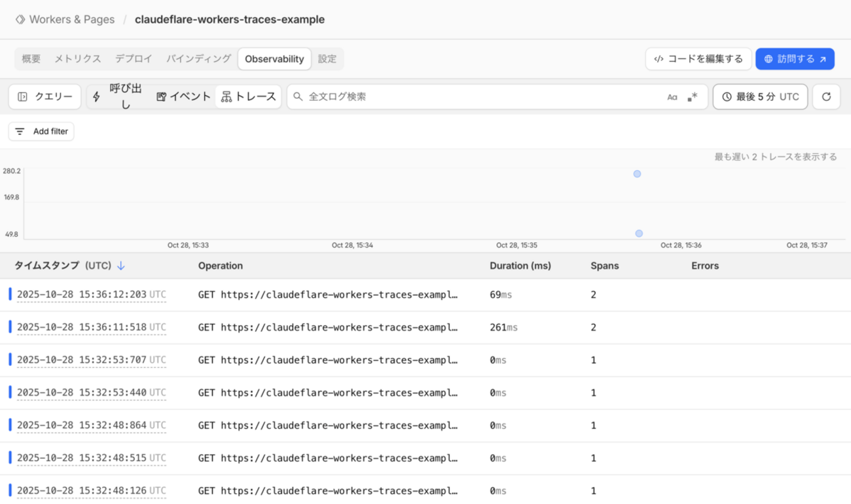Select the Observability tab
851x504 pixels.
274,59
